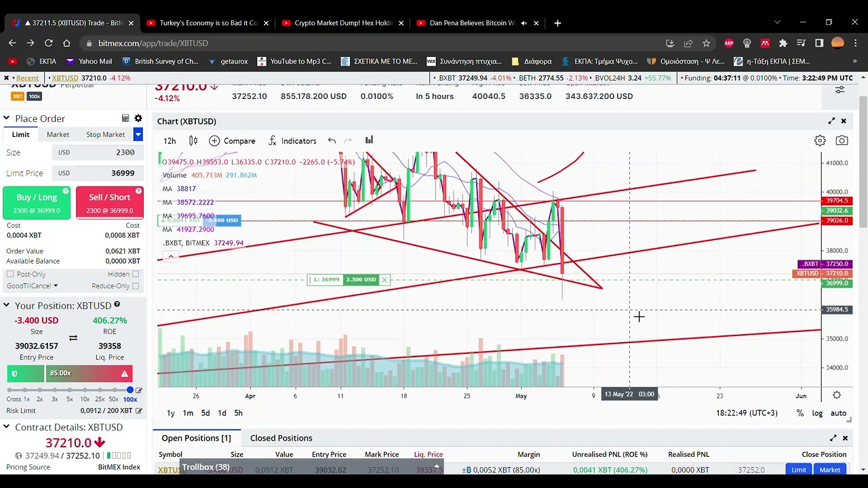Select the Market order tab
This screenshot has height=488, width=868.
[x=58, y=134]
